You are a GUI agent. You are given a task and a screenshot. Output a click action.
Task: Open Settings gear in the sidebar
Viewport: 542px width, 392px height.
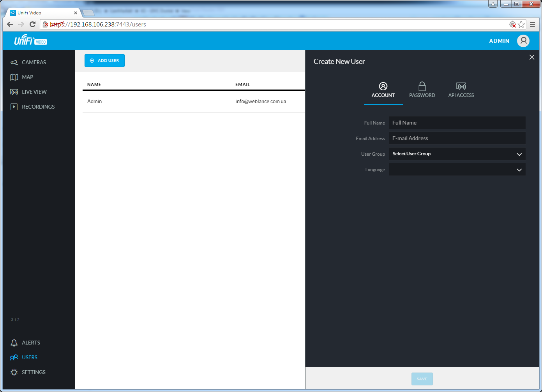(x=14, y=372)
